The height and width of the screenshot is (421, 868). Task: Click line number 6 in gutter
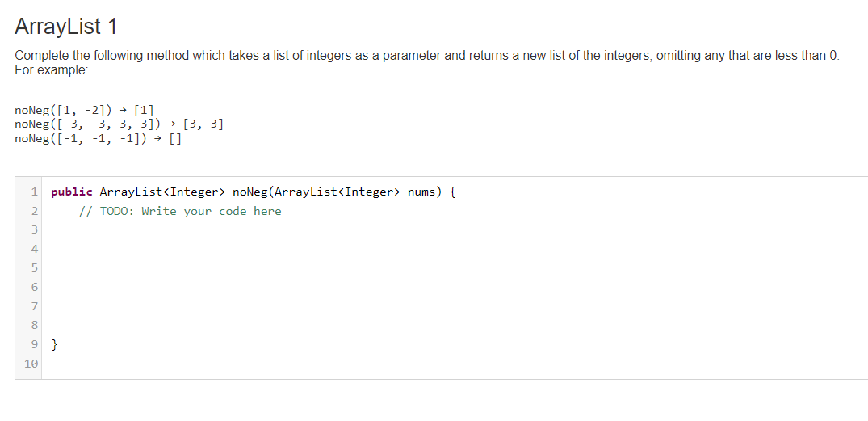point(35,288)
